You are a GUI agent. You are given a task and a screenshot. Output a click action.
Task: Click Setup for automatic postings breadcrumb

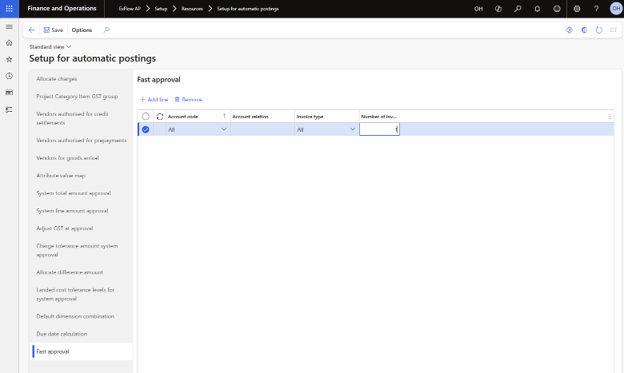click(248, 9)
